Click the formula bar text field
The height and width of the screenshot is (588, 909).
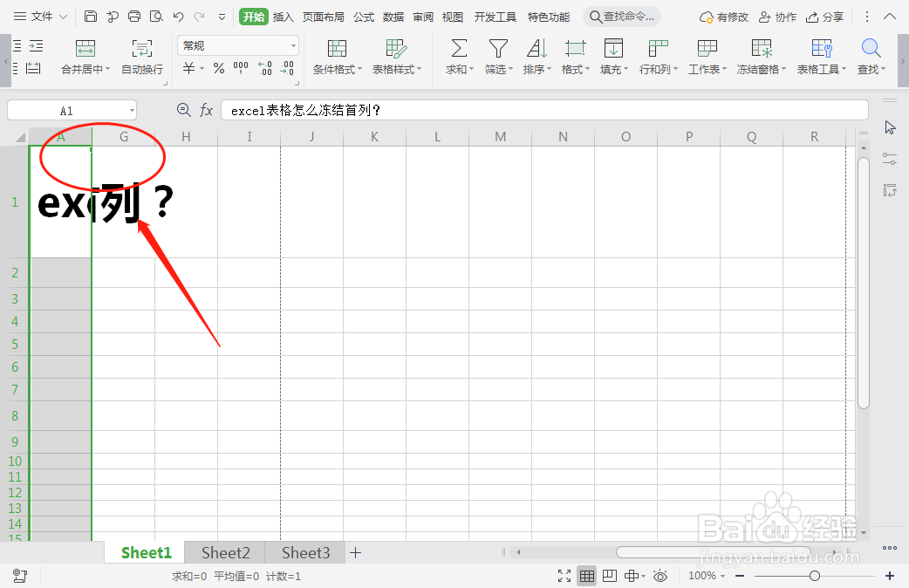click(x=544, y=110)
